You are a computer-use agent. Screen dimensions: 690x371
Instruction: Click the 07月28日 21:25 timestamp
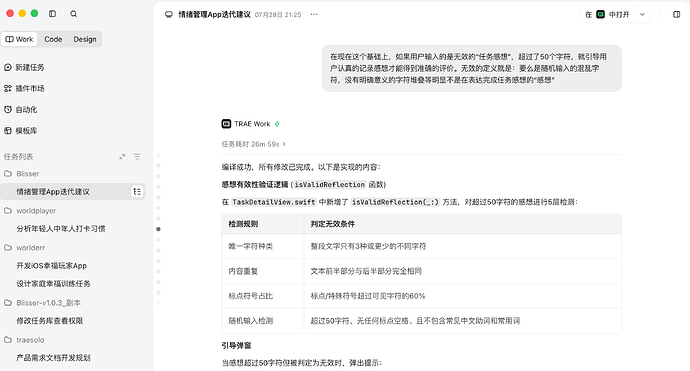coord(278,15)
